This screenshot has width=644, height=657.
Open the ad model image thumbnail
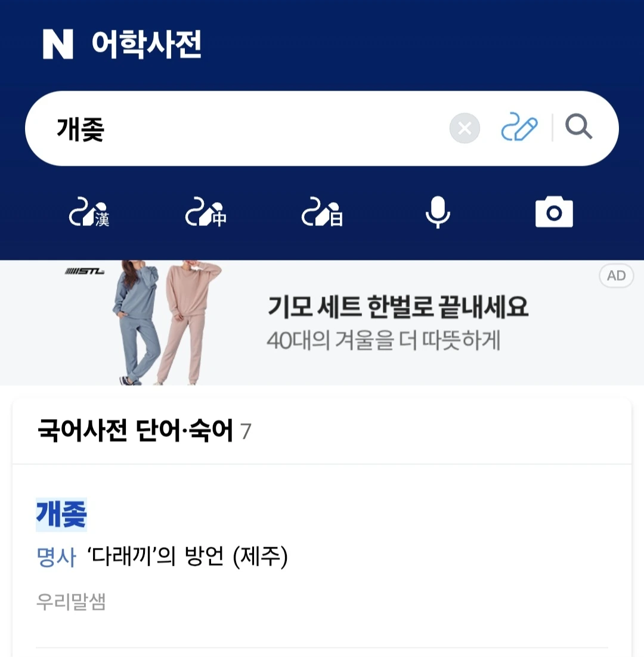point(167,323)
